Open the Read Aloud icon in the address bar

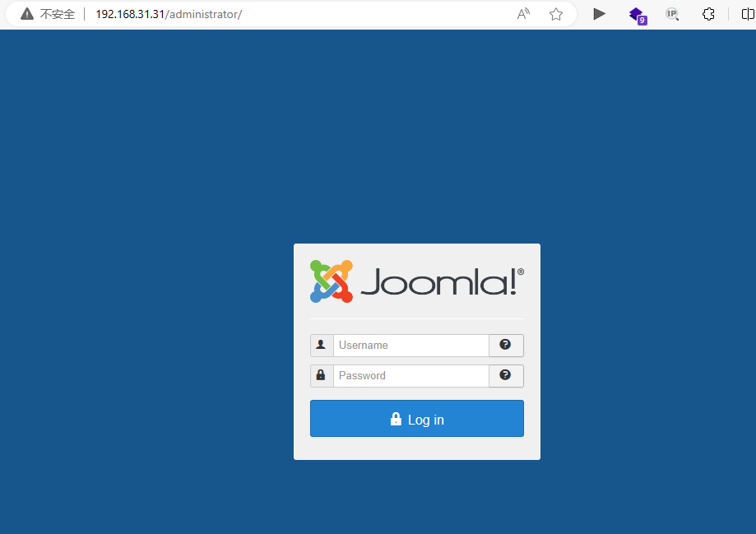click(x=523, y=14)
